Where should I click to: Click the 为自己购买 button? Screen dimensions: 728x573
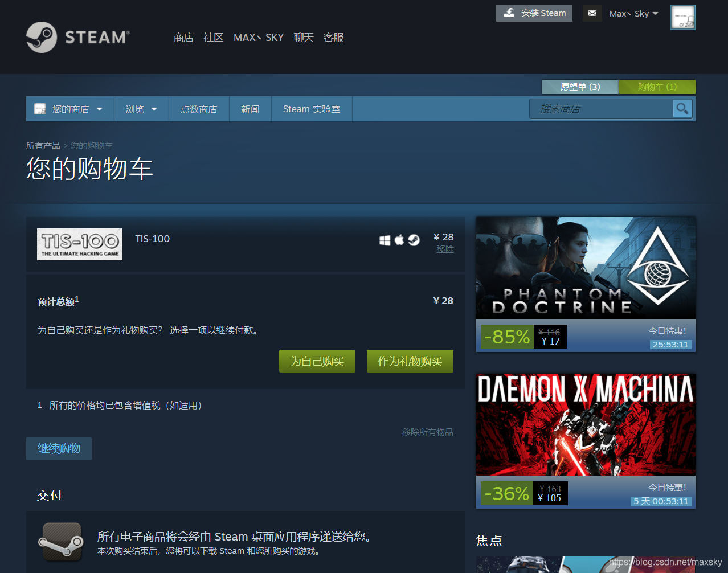point(317,361)
